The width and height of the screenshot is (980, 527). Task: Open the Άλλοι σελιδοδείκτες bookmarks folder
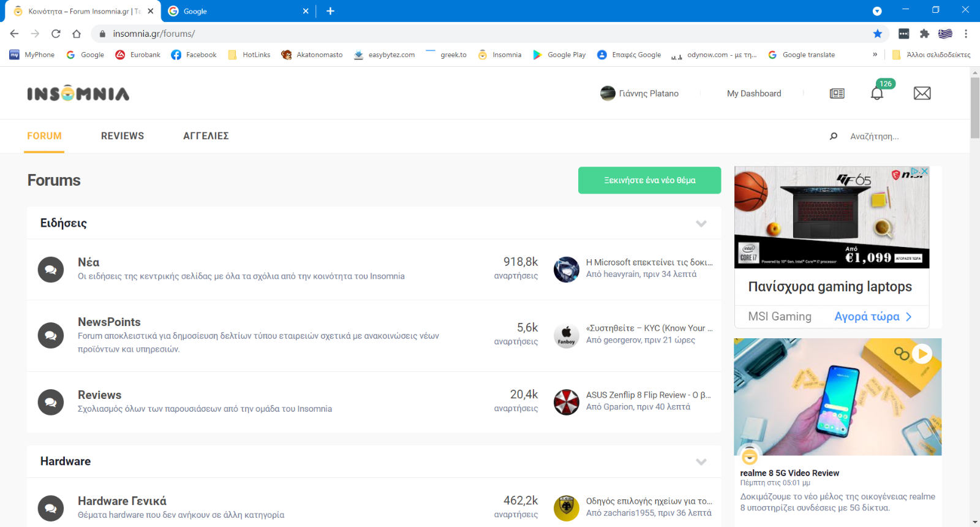click(931, 55)
